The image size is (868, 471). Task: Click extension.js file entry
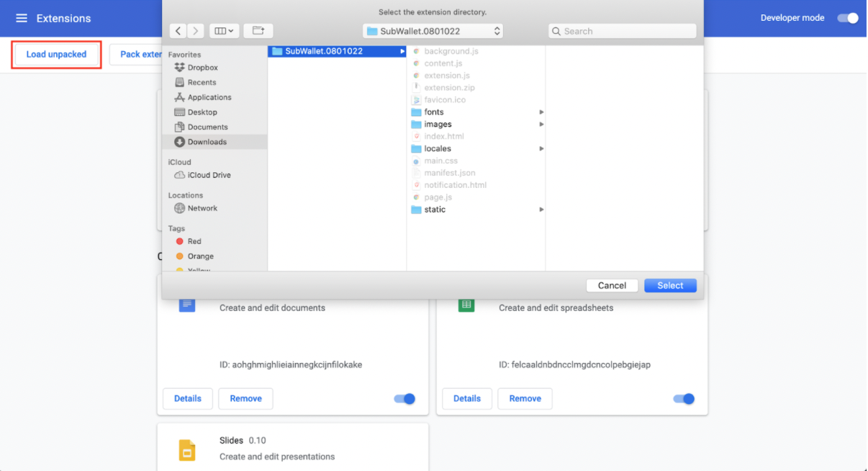pos(447,76)
